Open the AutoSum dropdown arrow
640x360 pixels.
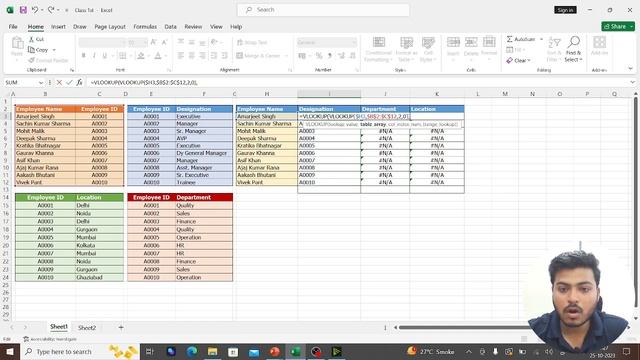542,39
